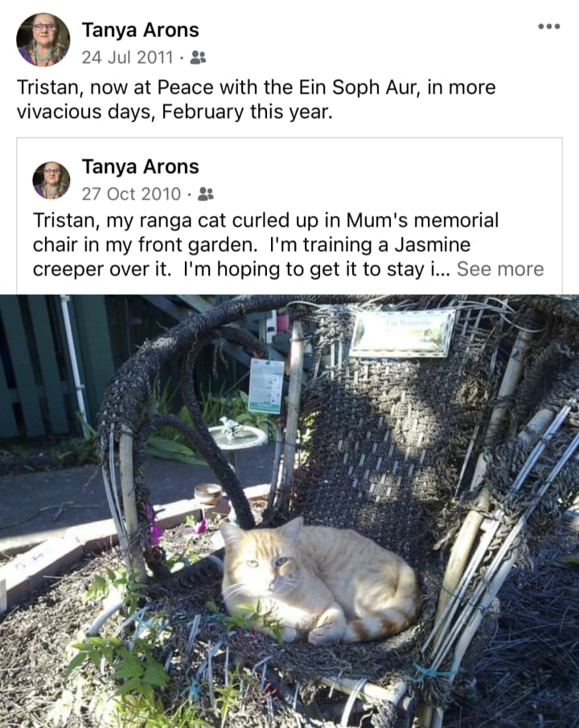The width and height of the screenshot is (579, 728).
Task: Click the bird bath in the photo background
Action: tap(238, 436)
